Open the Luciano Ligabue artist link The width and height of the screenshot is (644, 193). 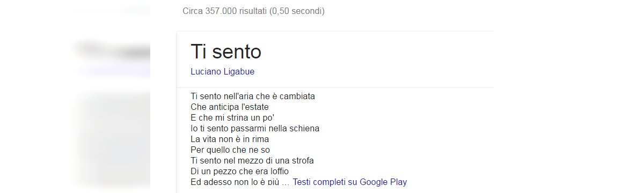pos(222,71)
